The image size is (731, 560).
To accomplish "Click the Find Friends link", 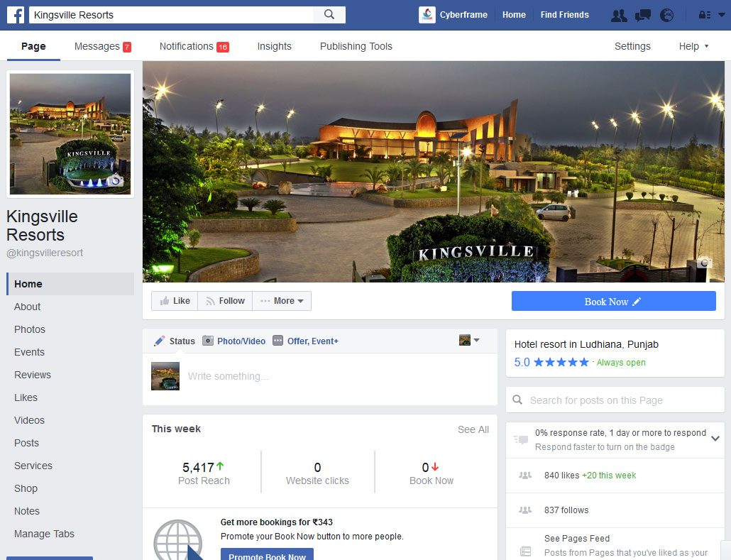I will (564, 15).
